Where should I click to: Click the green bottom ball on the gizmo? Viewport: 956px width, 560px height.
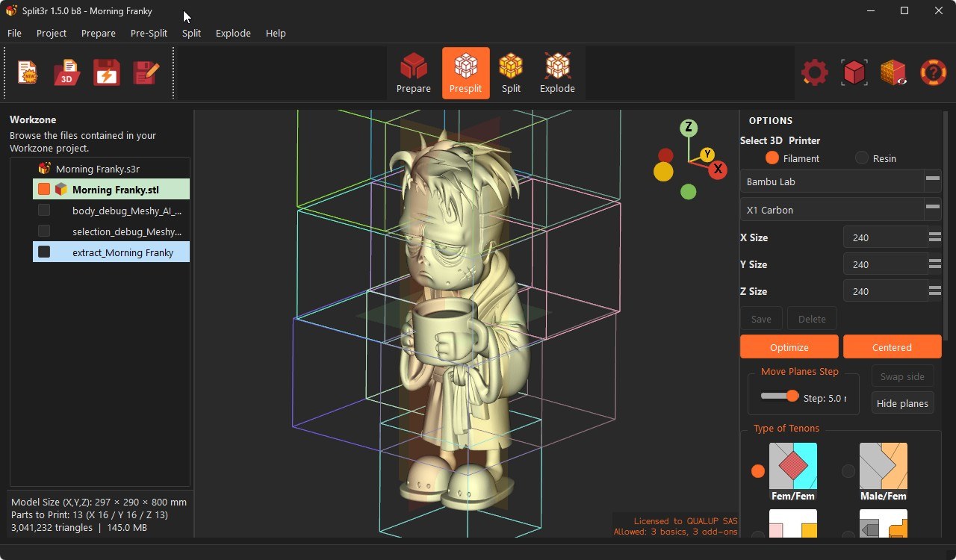tap(689, 192)
